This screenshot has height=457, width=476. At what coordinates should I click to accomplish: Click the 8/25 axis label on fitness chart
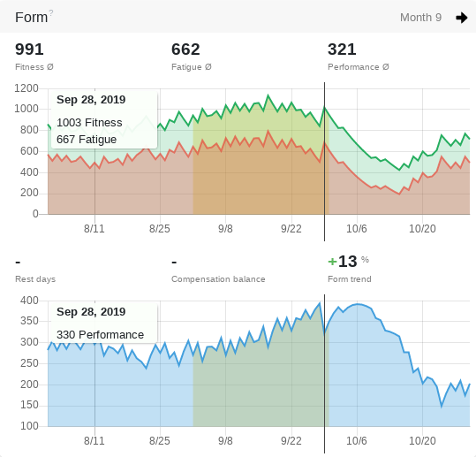[x=160, y=228]
